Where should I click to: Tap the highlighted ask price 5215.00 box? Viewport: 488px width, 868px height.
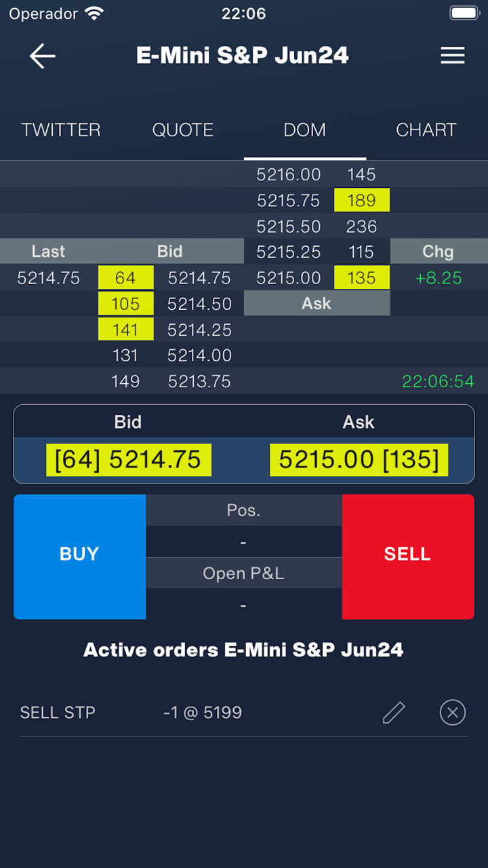(x=359, y=460)
